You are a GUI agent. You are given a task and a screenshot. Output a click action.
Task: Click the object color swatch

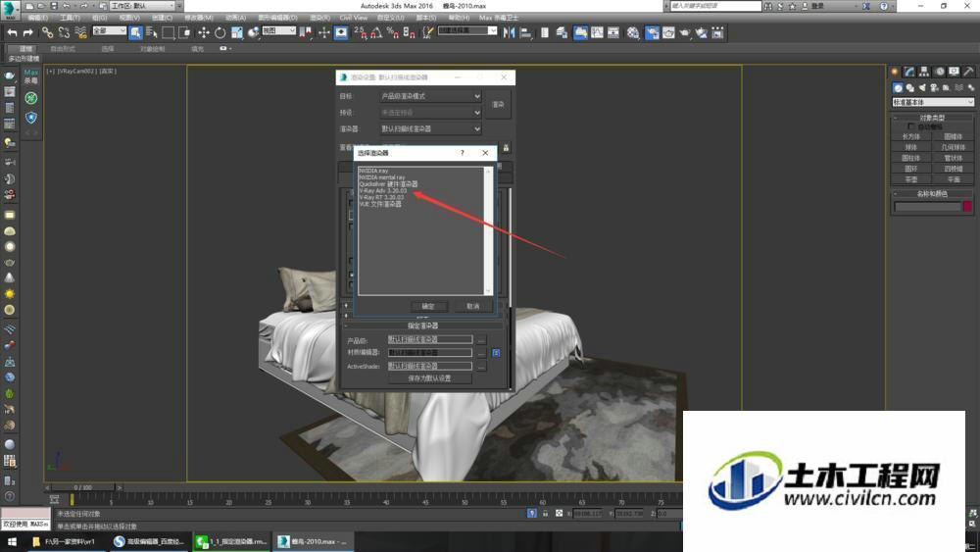tap(967, 206)
